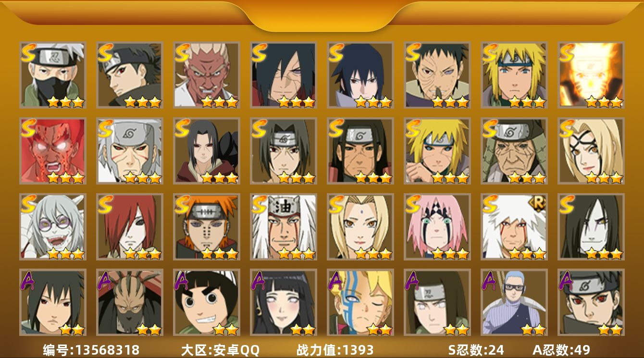Image resolution: width=644 pixels, height=358 pixels.
Task: Click the 战力值 1393 label
Action: 335,350
